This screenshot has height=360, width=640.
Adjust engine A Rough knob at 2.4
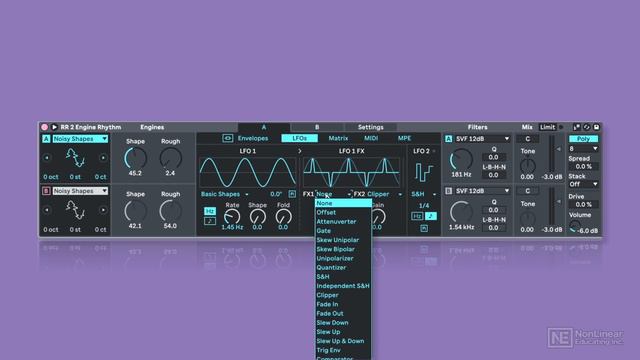click(171, 158)
